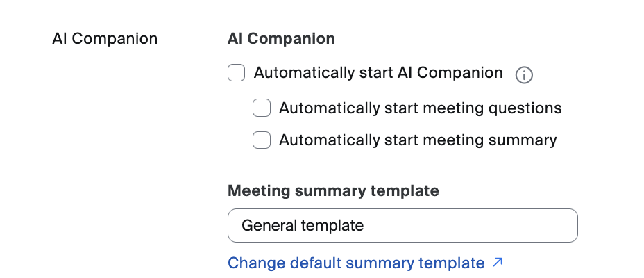Check the Automatically start meeting summary box
This screenshot has height=278, width=644.
[x=262, y=140]
